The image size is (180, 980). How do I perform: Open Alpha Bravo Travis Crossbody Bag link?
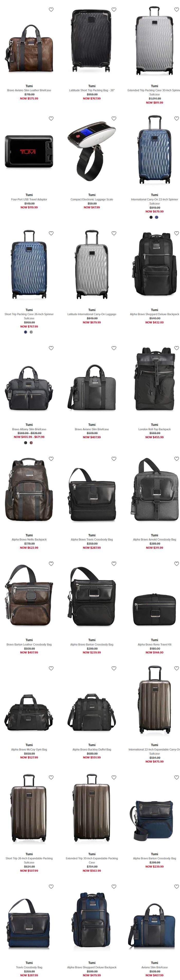(x=92, y=539)
